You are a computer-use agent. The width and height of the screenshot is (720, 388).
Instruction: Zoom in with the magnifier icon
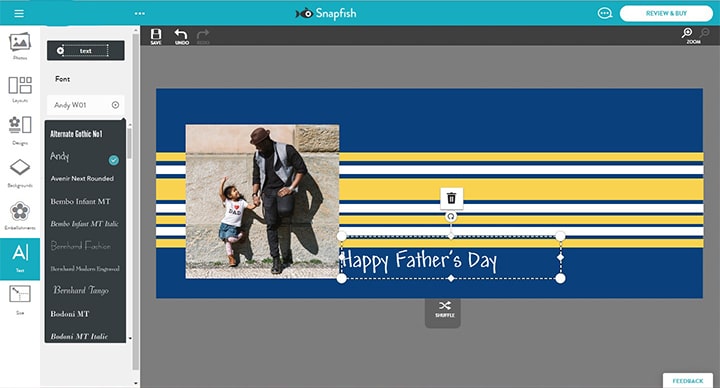687,33
